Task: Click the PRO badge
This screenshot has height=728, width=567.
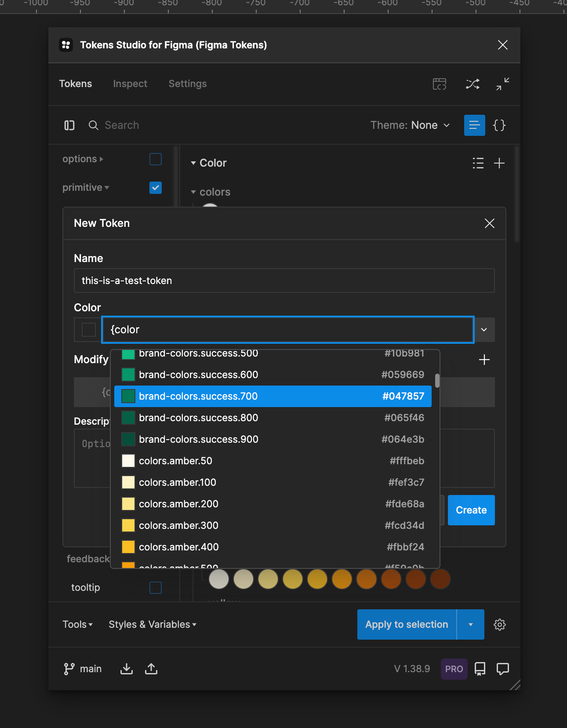Action: 454,669
